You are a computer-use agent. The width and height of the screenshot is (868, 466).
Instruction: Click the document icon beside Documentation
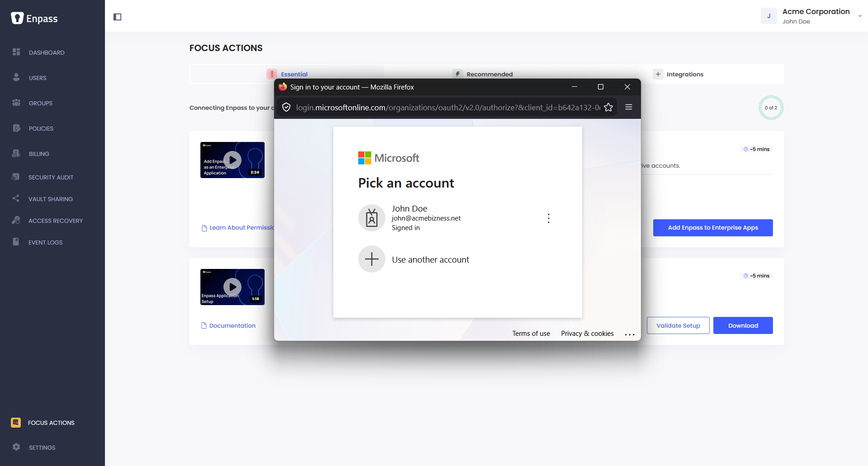(204, 325)
